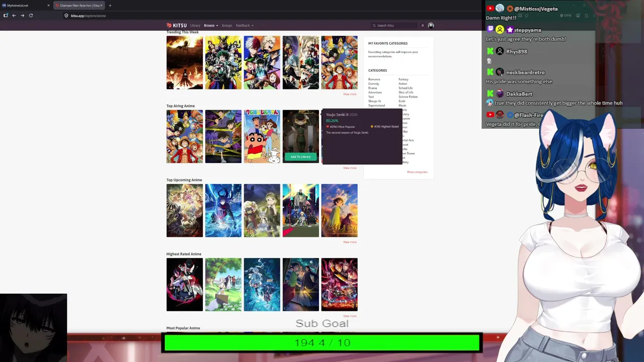This screenshot has width=644, height=362.
Task: View more Trending This Week anime
Action: tap(350, 94)
